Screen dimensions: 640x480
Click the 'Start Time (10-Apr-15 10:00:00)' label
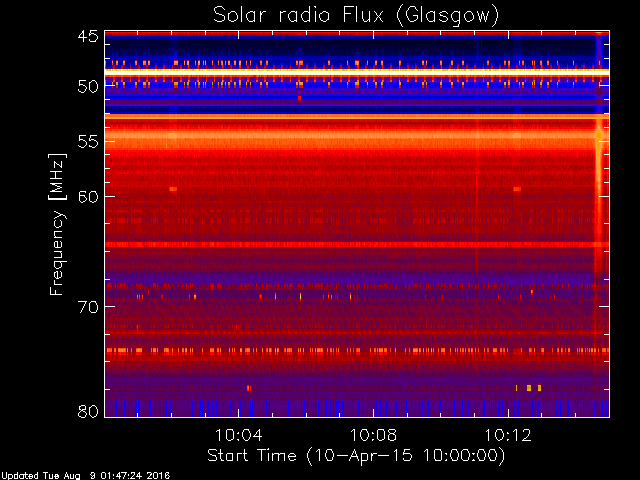pos(356,456)
